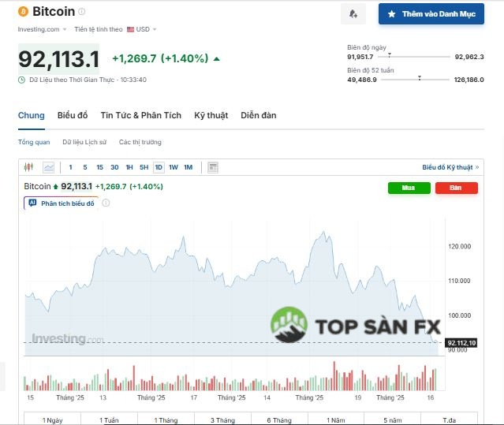Switch to the area chart icon

pyautogui.click(x=49, y=167)
